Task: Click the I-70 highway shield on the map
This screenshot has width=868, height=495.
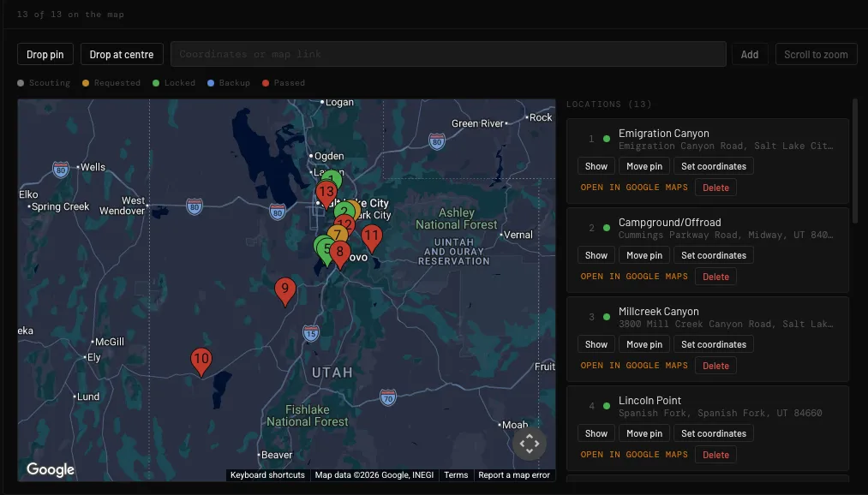Action: tap(388, 397)
